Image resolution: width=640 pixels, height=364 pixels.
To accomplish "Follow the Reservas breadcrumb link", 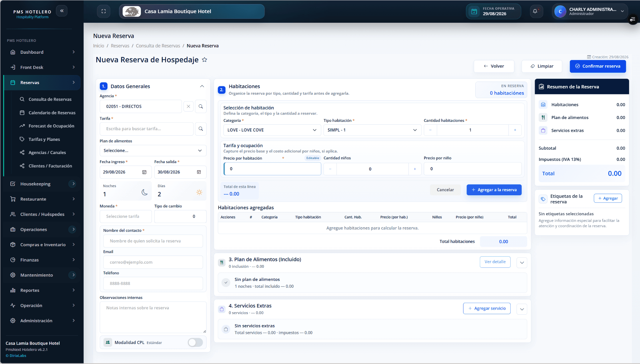I will [120, 46].
